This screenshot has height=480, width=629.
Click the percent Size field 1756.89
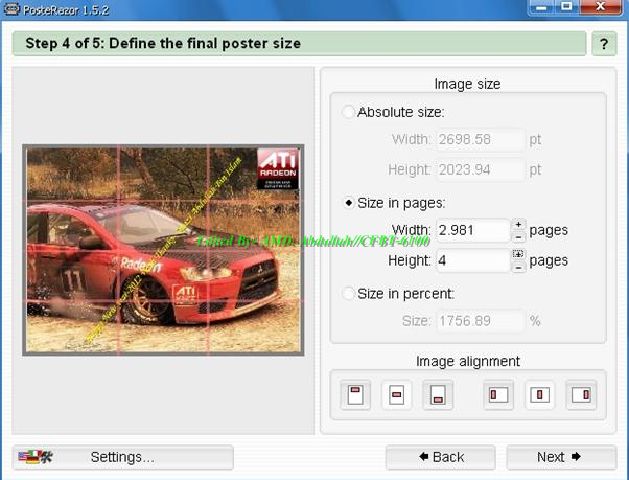[x=480, y=321]
